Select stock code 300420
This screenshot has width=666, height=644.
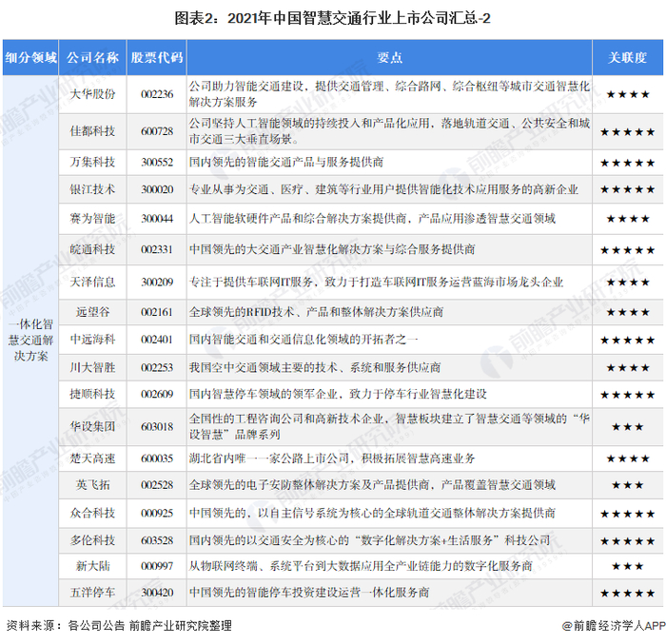point(157,593)
